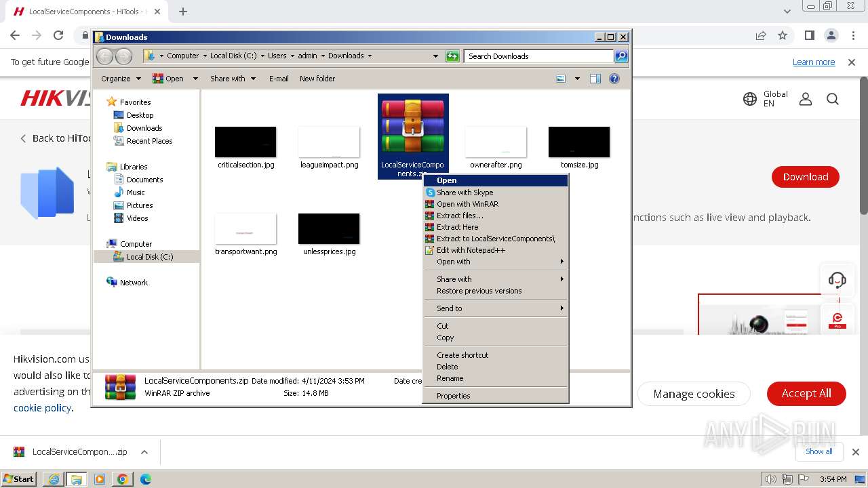Open address bar history dropdown
The image size is (868, 488).
point(435,56)
